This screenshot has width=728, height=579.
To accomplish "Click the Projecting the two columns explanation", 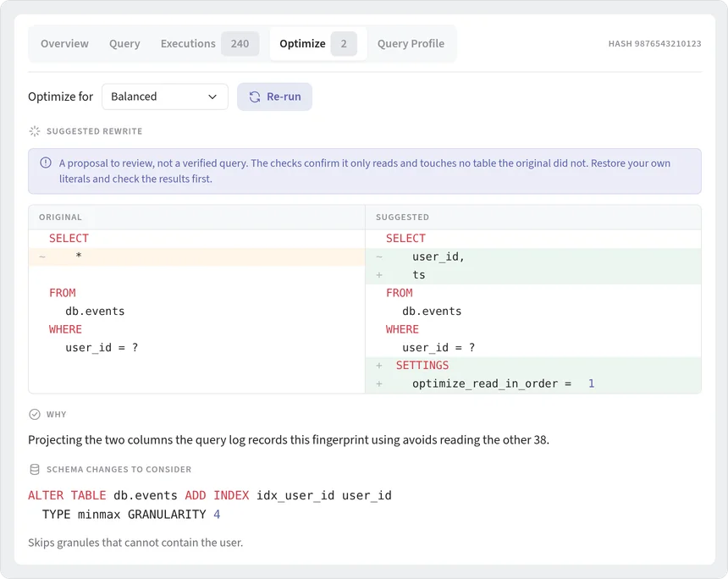I will [289, 439].
